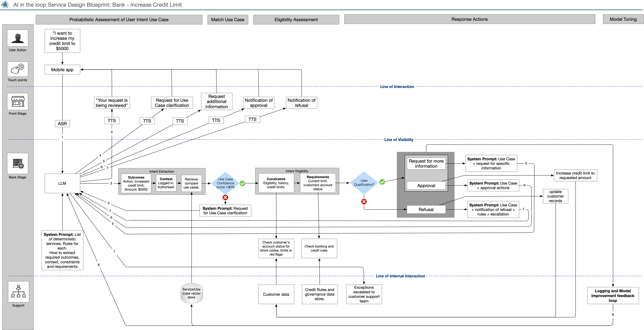Click the Front Stage storefront icon
This screenshot has height=330, width=644.
(17, 102)
